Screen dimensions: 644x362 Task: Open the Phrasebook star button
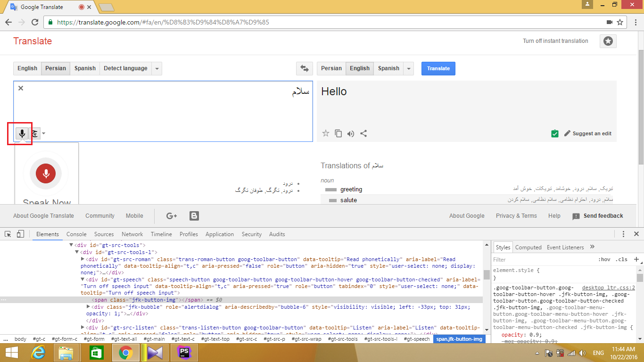(608, 41)
